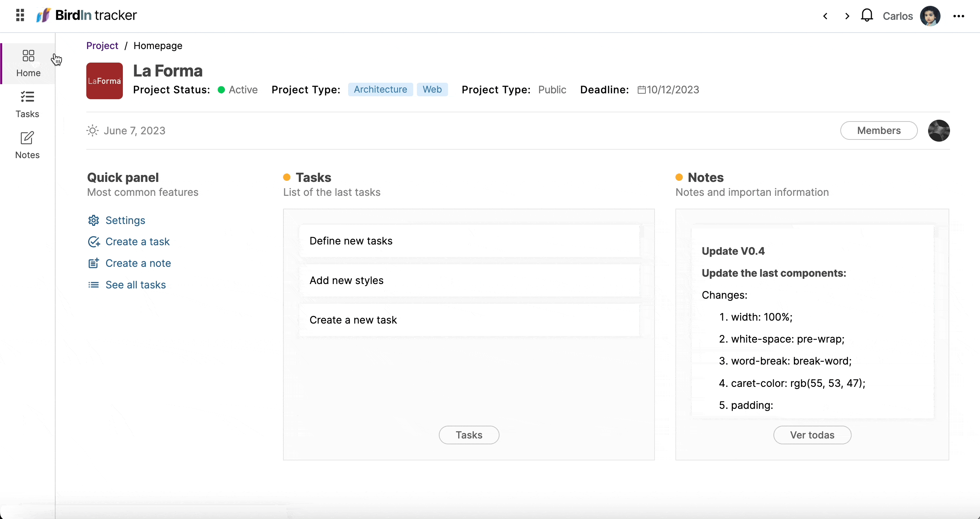Click 'white-space: pre-wrap;' note line
Image resolution: width=980 pixels, height=519 pixels.
[782, 339]
